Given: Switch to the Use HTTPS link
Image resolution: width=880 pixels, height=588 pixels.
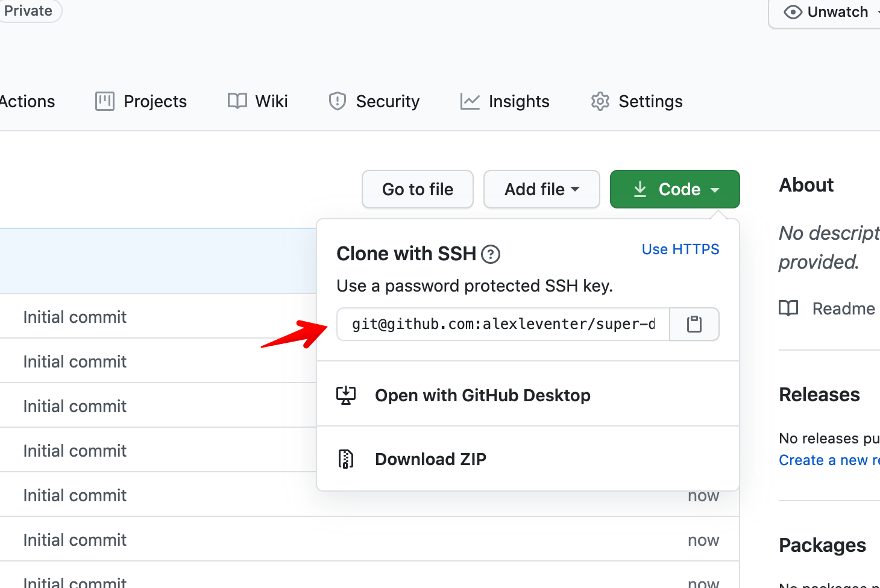Looking at the screenshot, I should tap(680, 249).
